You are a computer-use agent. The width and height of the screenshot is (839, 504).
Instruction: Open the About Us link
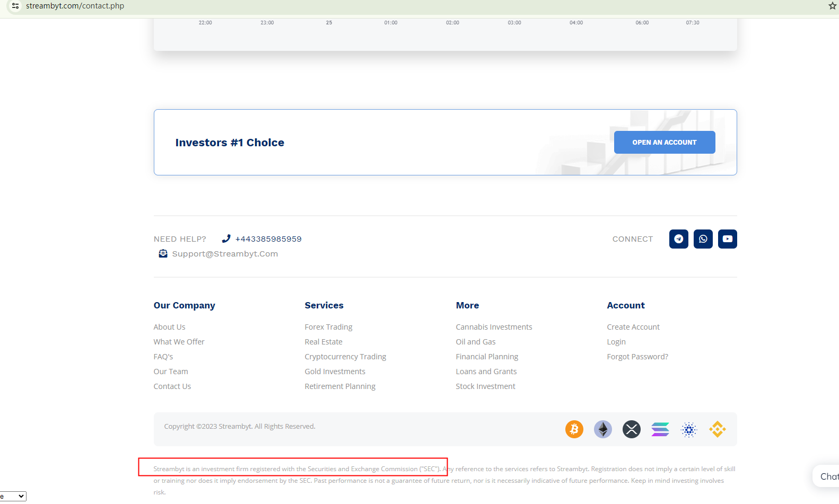(x=170, y=327)
